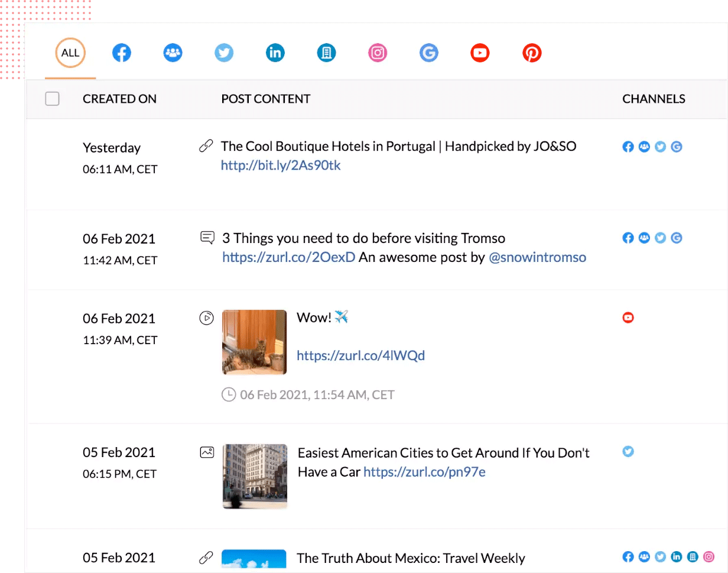728x573 pixels.
Task: Filter posts by the Pinterest tab
Action: tap(532, 53)
